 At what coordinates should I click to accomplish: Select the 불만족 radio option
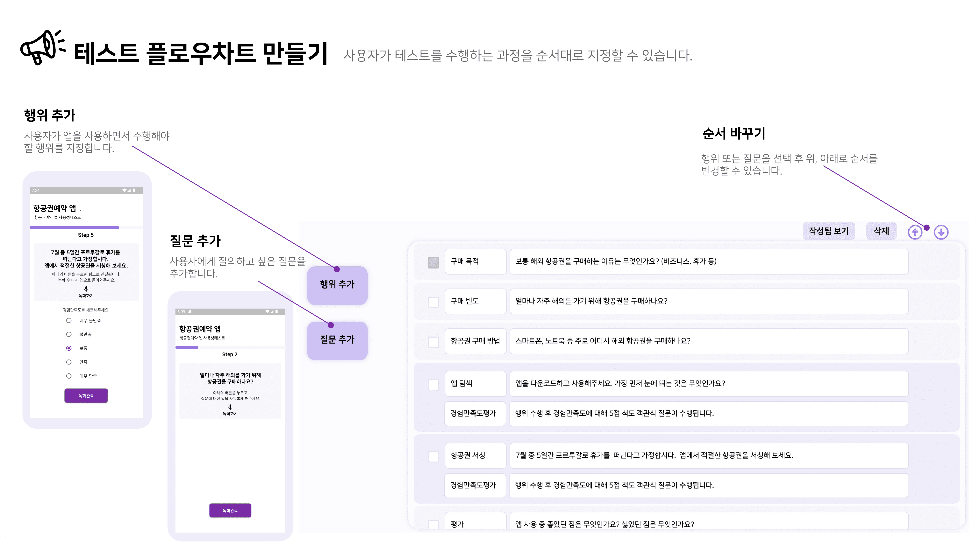pos(69,334)
